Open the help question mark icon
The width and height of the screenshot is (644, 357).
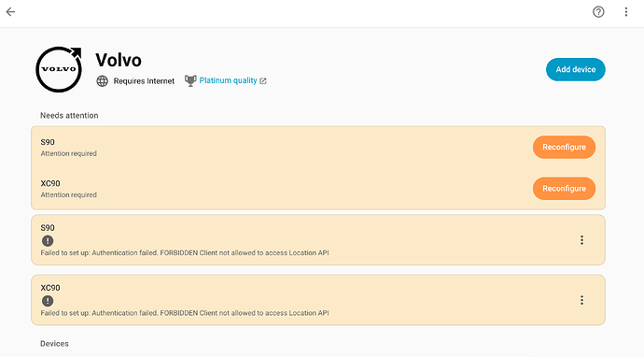point(598,12)
